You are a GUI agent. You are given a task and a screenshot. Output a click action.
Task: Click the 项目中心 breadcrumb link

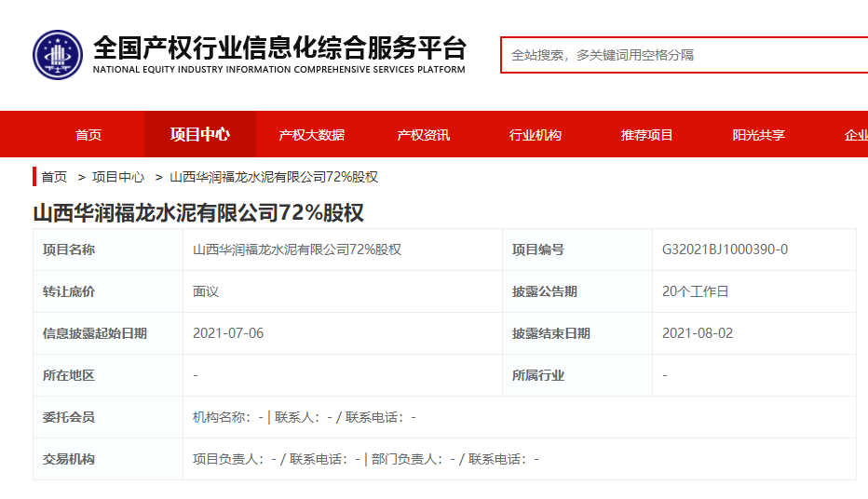118,177
